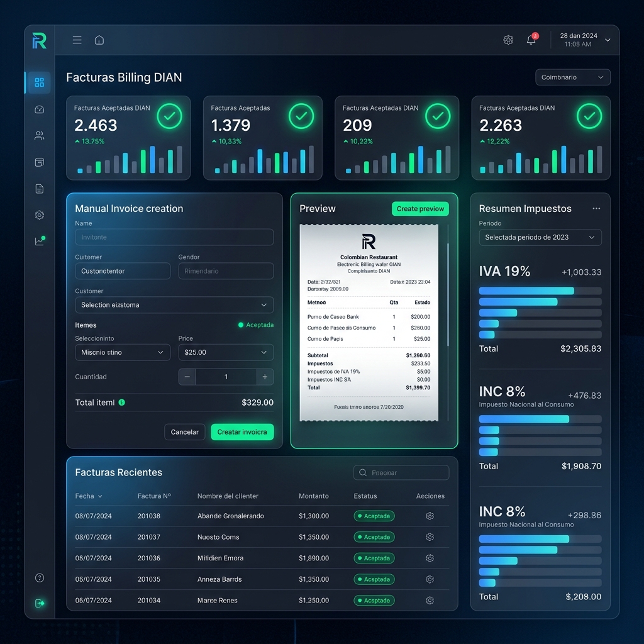Click the Create preview button
This screenshot has height=644, width=644.
click(420, 209)
